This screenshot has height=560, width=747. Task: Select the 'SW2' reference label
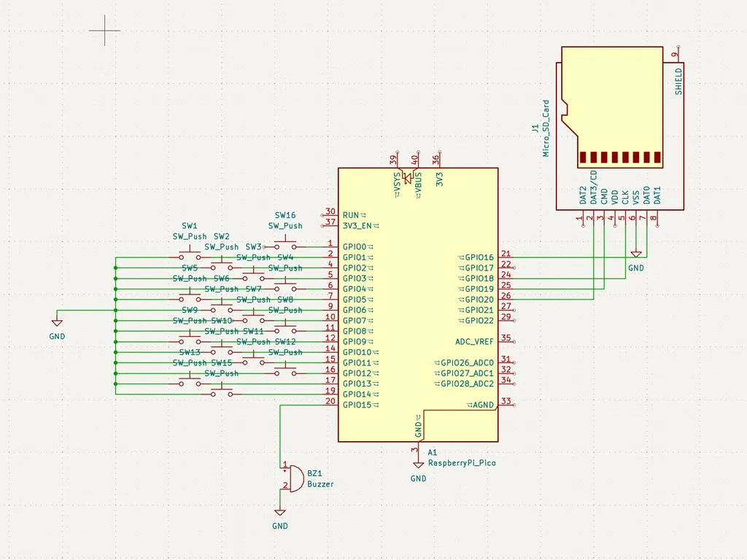tap(222, 236)
